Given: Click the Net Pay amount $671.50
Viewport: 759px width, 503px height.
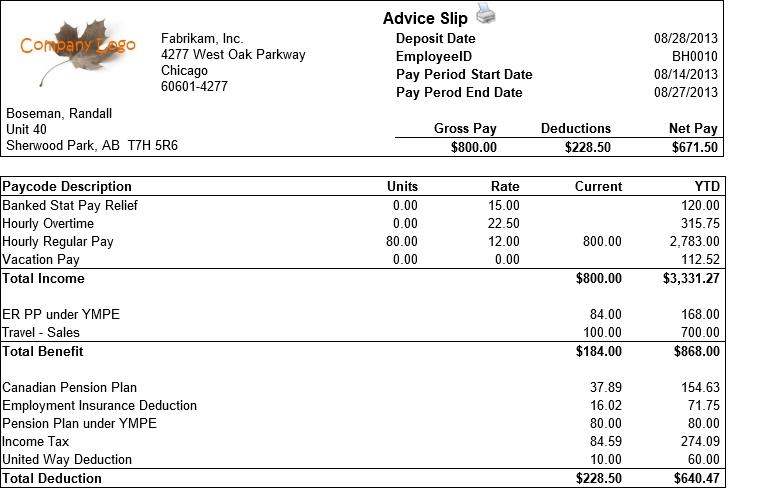Looking at the screenshot, I should (695, 147).
